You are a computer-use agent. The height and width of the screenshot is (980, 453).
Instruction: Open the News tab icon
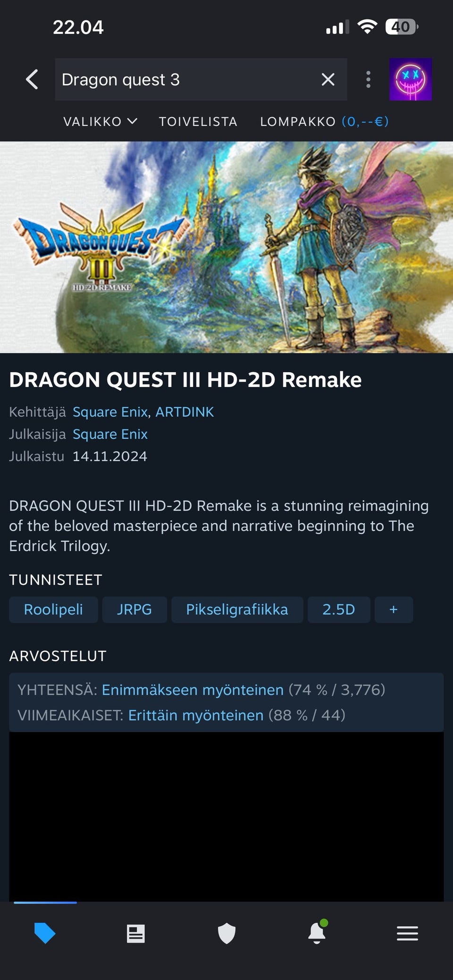click(x=136, y=933)
